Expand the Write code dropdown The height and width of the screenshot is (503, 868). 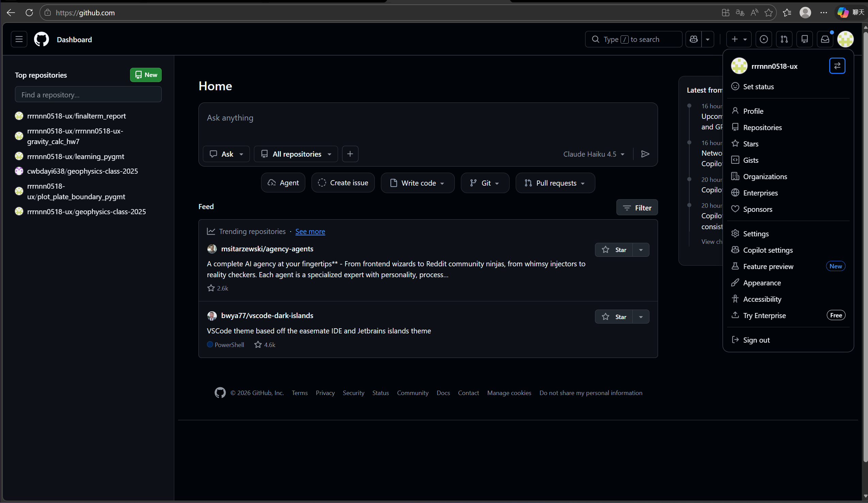coord(417,183)
